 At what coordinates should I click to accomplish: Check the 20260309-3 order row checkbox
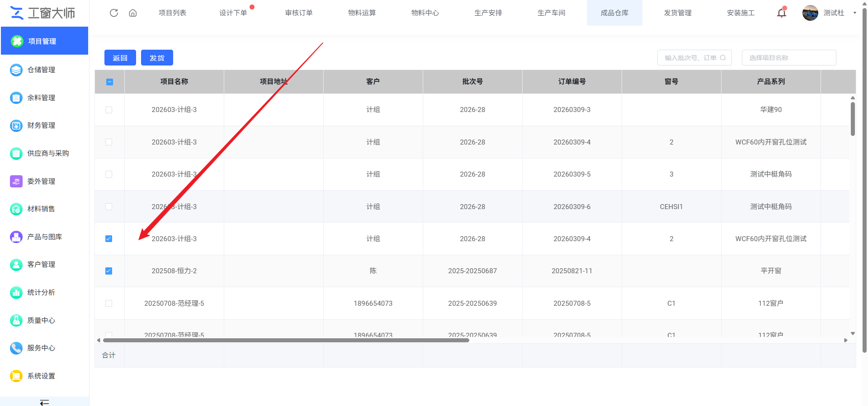click(x=108, y=110)
